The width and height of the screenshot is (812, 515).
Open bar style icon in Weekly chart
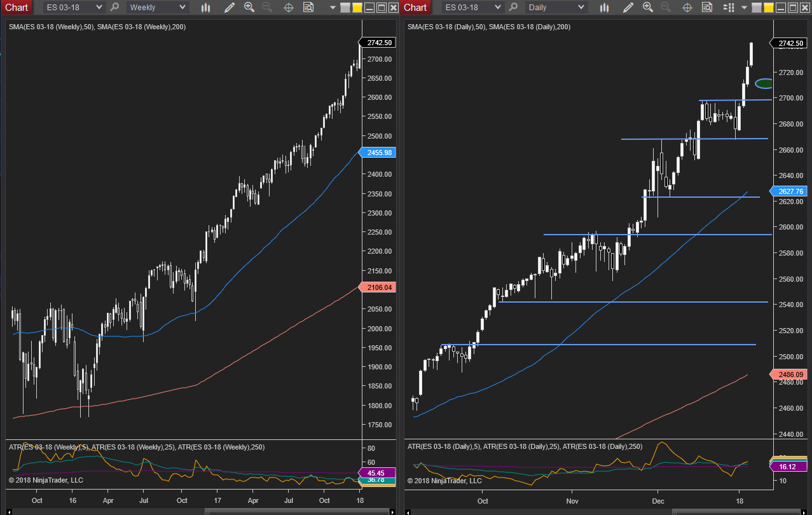(x=205, y=8)
